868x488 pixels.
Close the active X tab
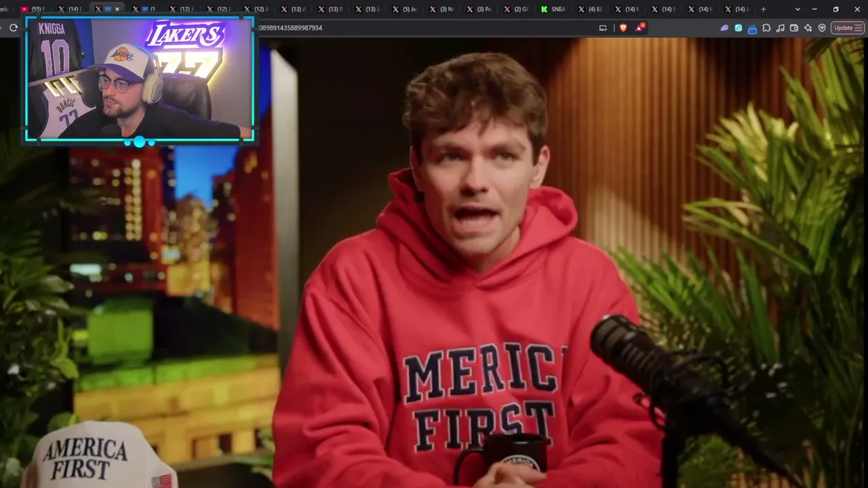[117, 9]
